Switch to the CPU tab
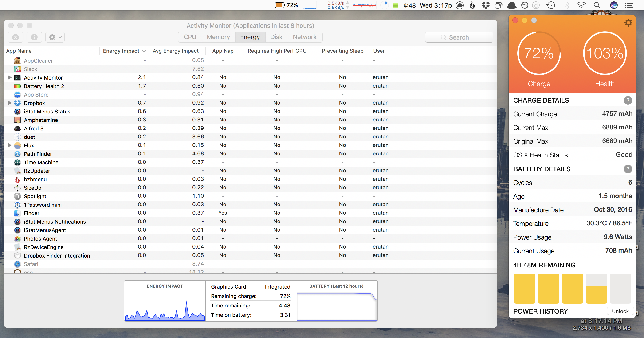The height and width of the screenshot is (338, 644). [x=190, y=37]
